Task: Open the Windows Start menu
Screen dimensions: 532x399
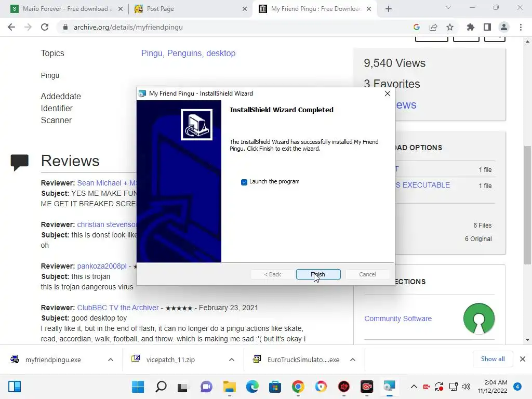Action: (x=138, y=387)
